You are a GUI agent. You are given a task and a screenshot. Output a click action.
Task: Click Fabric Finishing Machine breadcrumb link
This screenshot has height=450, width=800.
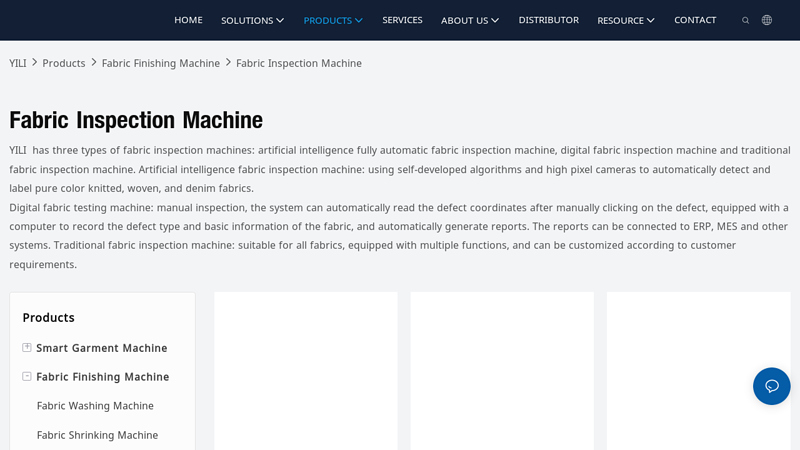161,63
